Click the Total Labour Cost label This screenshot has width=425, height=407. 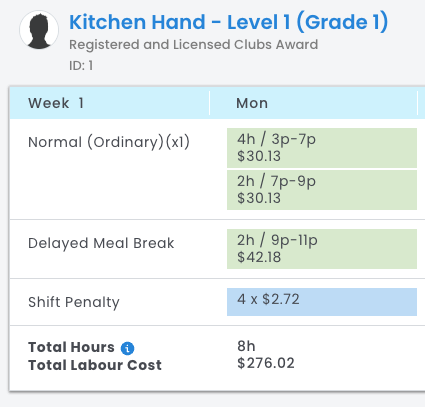point(95,365)
